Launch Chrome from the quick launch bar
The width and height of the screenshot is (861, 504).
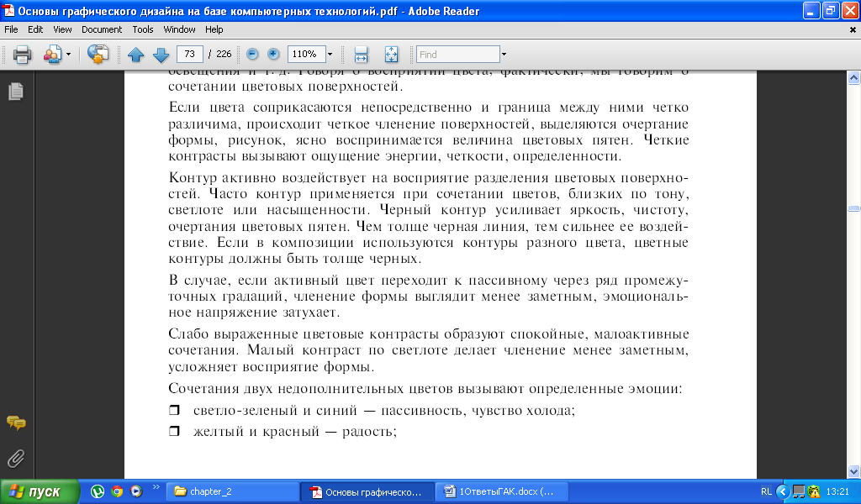point(116,491)
